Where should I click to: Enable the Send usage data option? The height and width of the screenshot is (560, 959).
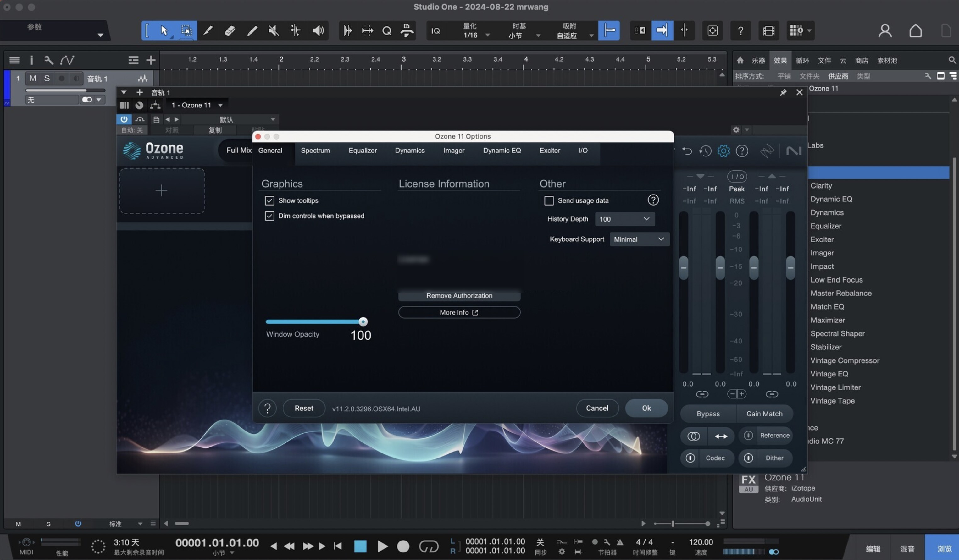click(x=548, y=200)
